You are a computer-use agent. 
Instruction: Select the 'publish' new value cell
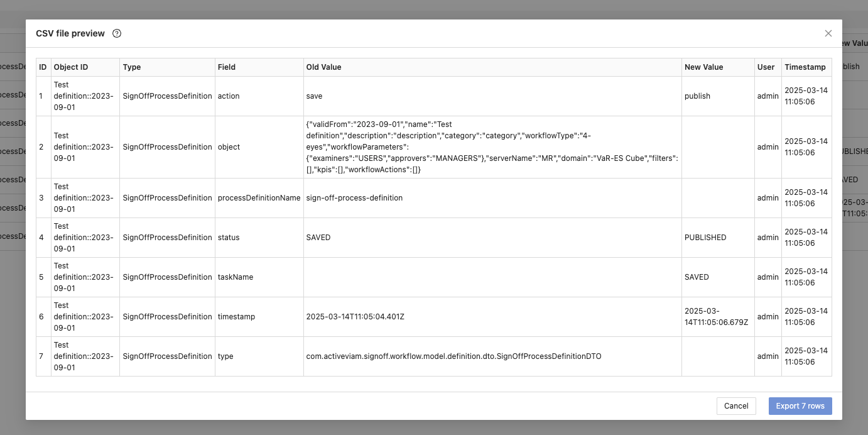click(697, 96)
